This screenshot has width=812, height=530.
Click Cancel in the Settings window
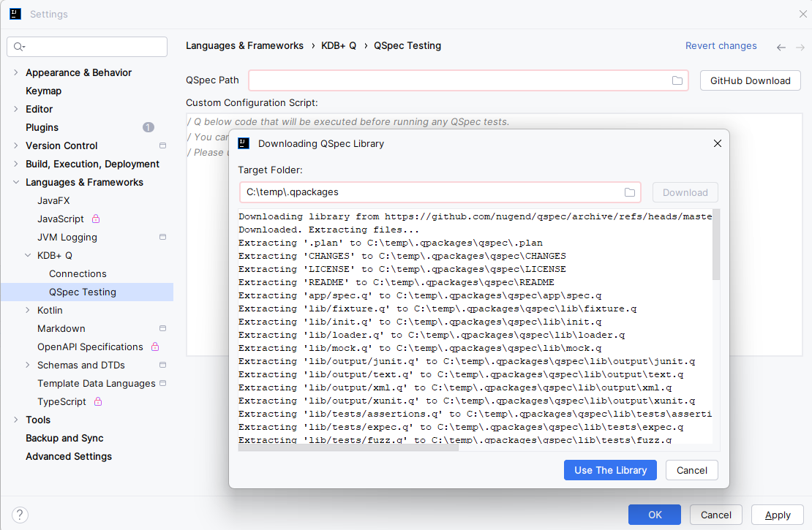[715, 515]
